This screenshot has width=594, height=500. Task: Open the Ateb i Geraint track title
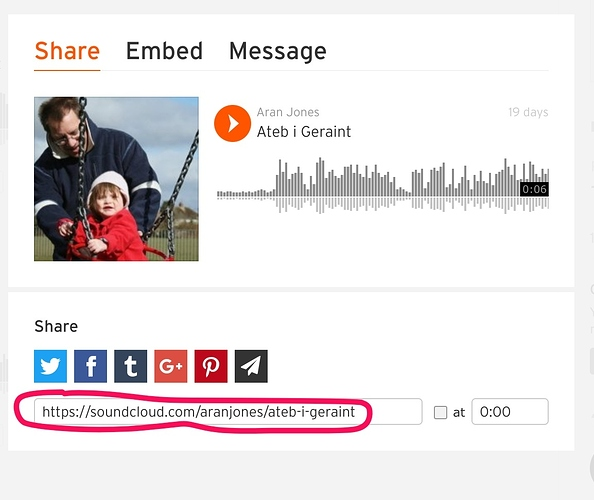(304, 132)
